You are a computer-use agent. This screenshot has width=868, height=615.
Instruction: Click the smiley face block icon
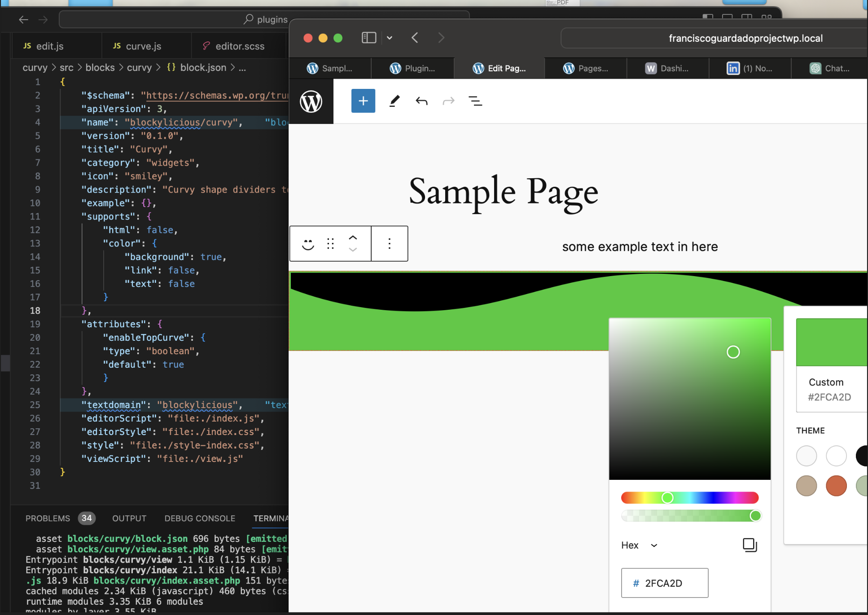tap(308, 244)
